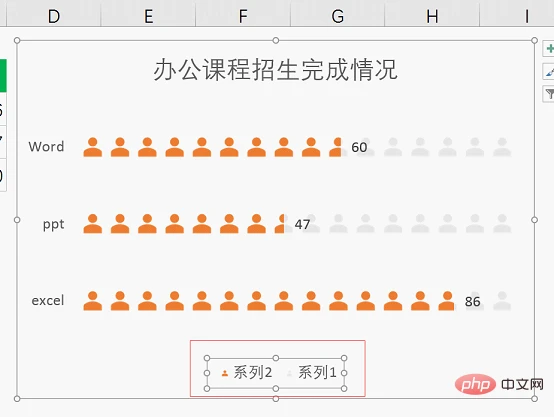Click the orange 系列2 legend marker
Viewport: 554px width, 417px height.
pos(225,373)
